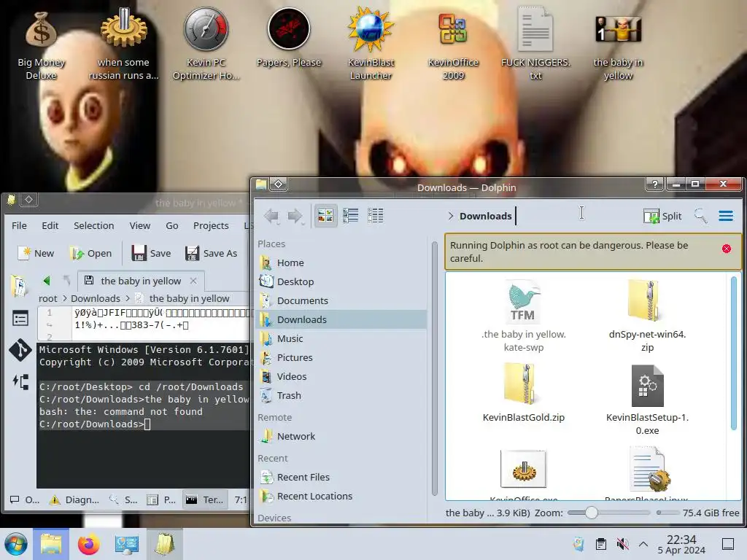Click chevron after root in Kate breadcrumb

(64, 298)
